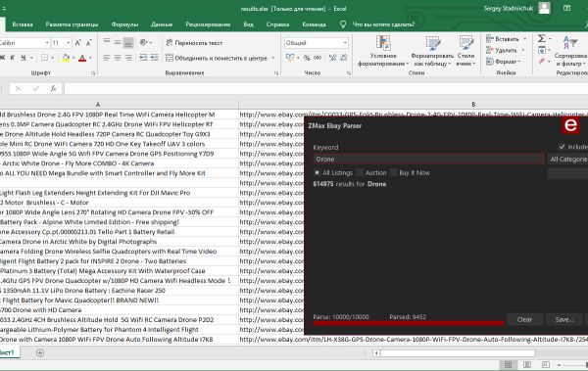This screenshot has height=371, width=588.
Task: Align cell content to the middle
Action: (118, 42)
